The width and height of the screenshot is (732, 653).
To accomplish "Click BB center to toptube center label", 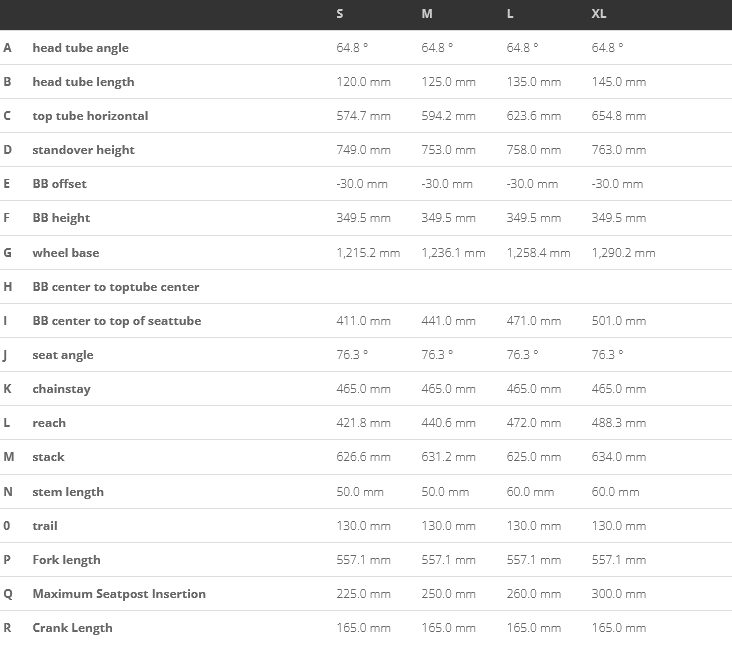I will tap(115, 287).
